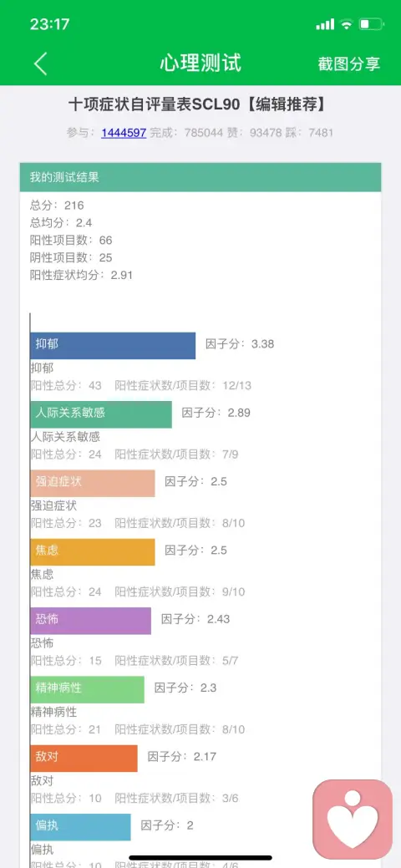
Task: Tap the back arrow in header
Action: [x=41, y=63]
